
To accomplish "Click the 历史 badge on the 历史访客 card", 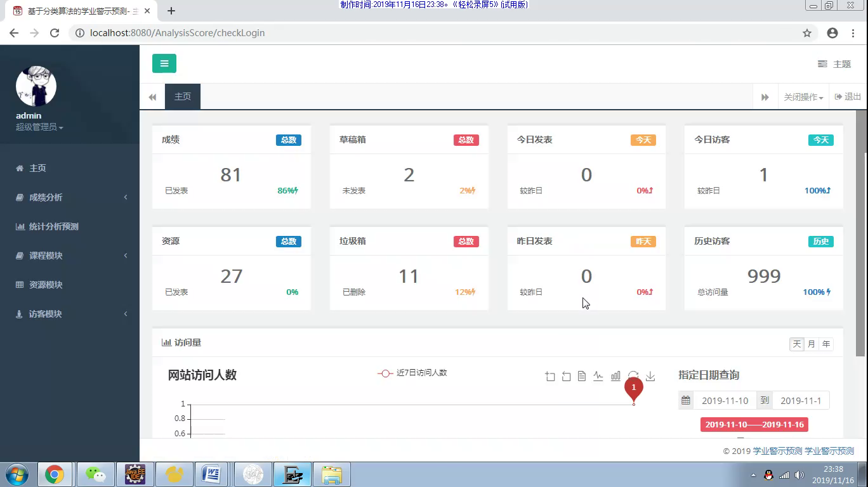I will (821, 242).
